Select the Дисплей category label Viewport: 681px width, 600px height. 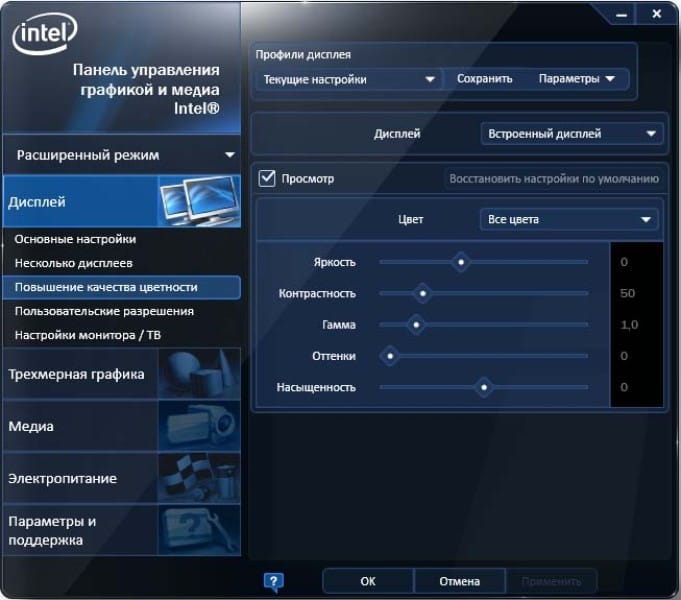(x=37, y=202)
